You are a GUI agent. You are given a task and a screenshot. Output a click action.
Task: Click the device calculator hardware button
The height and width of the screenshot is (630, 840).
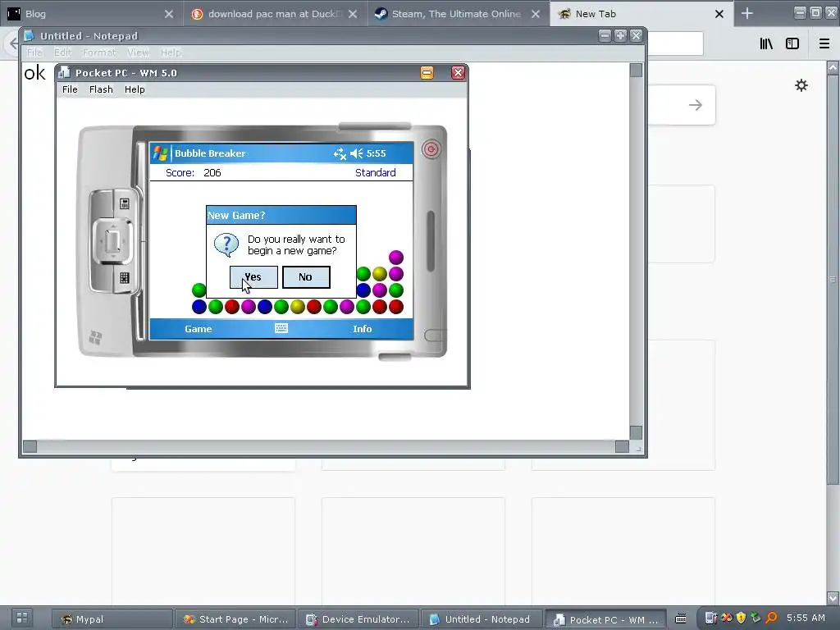coord(125,203)
